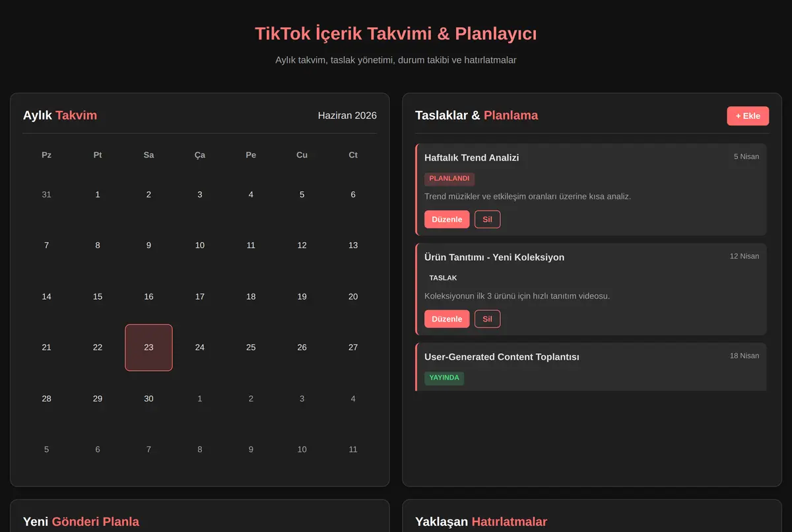Choose June 11 in the calendar
Screen dimensions: 792x532
(251, 245)
